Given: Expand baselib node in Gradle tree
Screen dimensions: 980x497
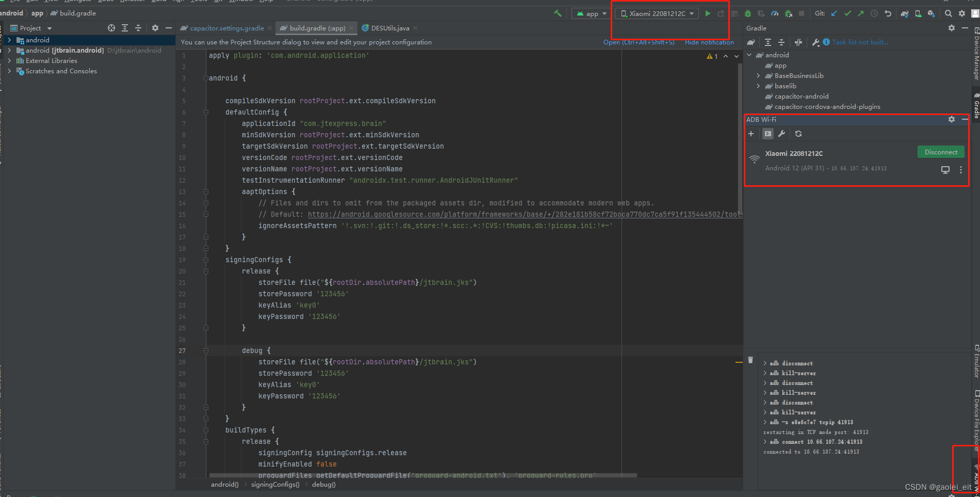Looking at the screenshot, I should pos(758,86).
